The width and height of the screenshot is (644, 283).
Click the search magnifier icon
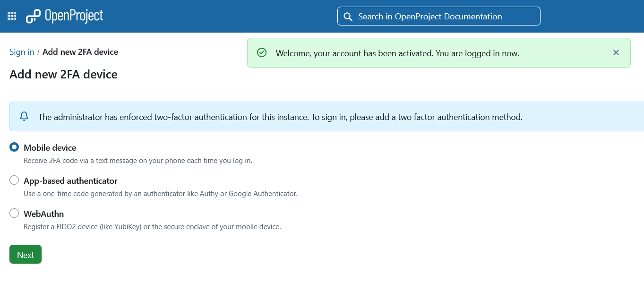[348, 17]
